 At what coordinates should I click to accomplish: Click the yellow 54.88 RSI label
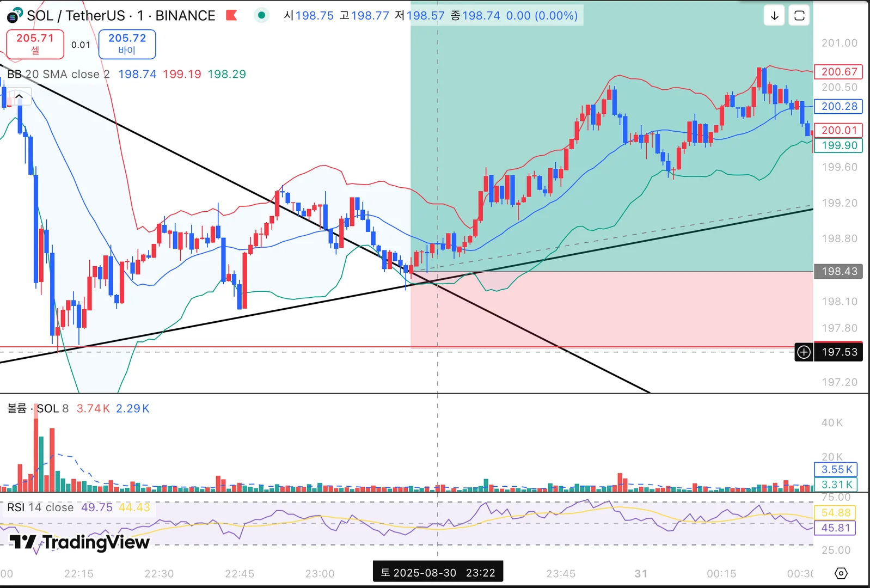click(x=835, y=513)
